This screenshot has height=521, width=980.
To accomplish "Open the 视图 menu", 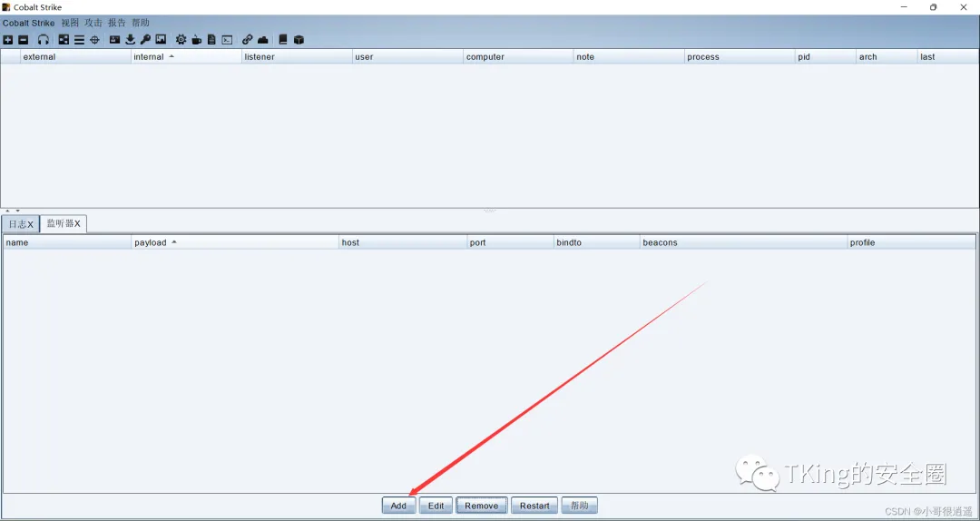I will click(x=70, y=23).
